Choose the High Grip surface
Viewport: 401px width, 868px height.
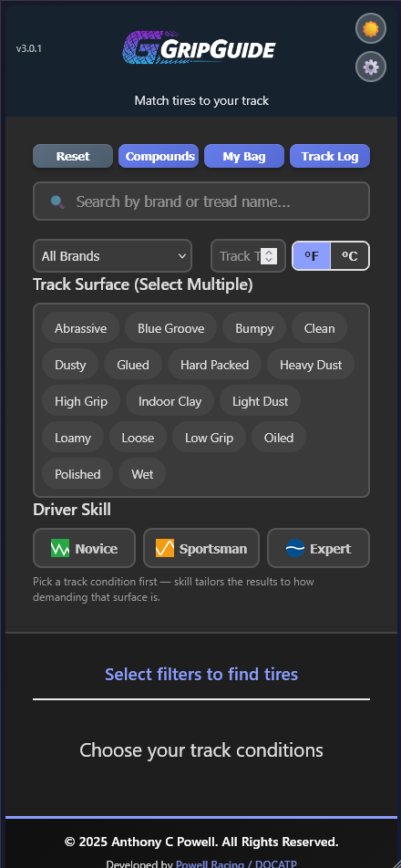click(x=81, y=401)
